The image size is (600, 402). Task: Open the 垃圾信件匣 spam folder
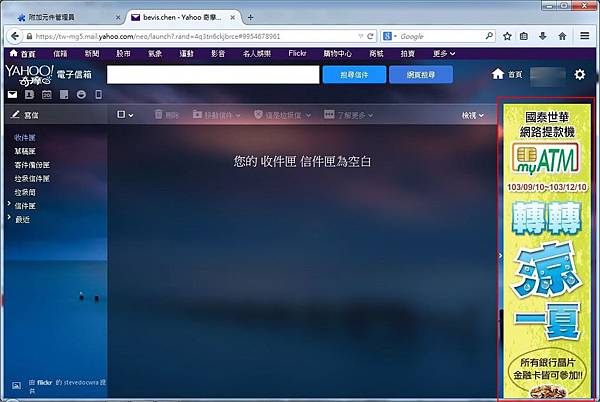(x=32, y=179)
